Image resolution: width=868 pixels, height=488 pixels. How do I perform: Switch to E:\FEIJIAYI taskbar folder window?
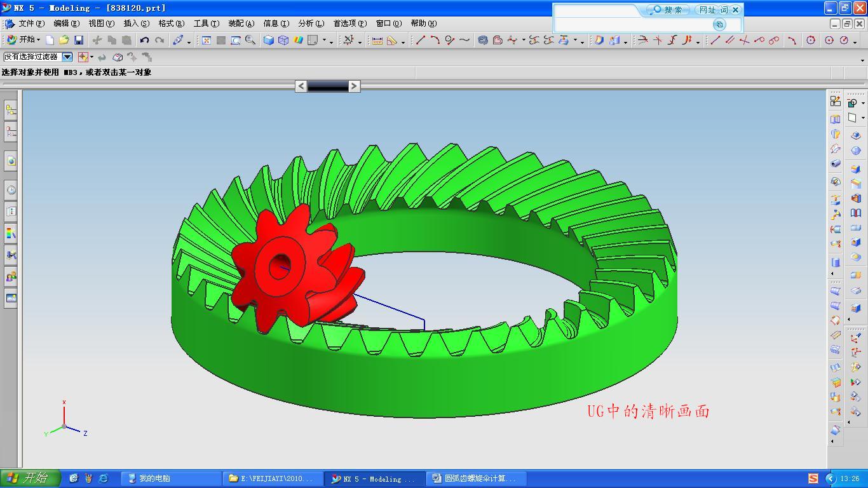[273, 478]
